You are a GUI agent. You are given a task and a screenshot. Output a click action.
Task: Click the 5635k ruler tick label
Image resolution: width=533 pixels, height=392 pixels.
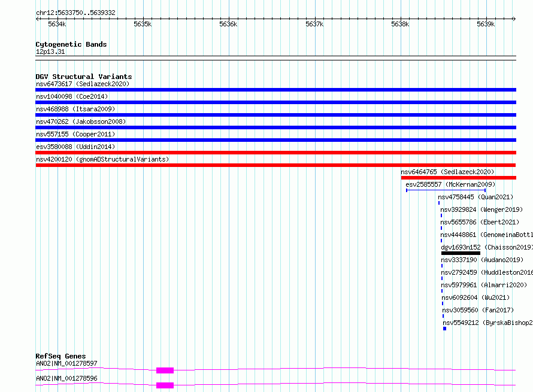(143, 24)
